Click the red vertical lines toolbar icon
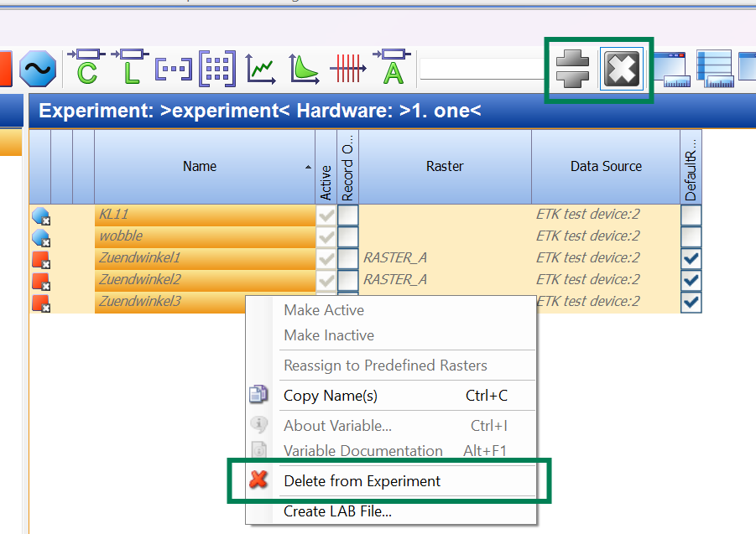This screenshot has width=756, height=534. coord(348,68)
